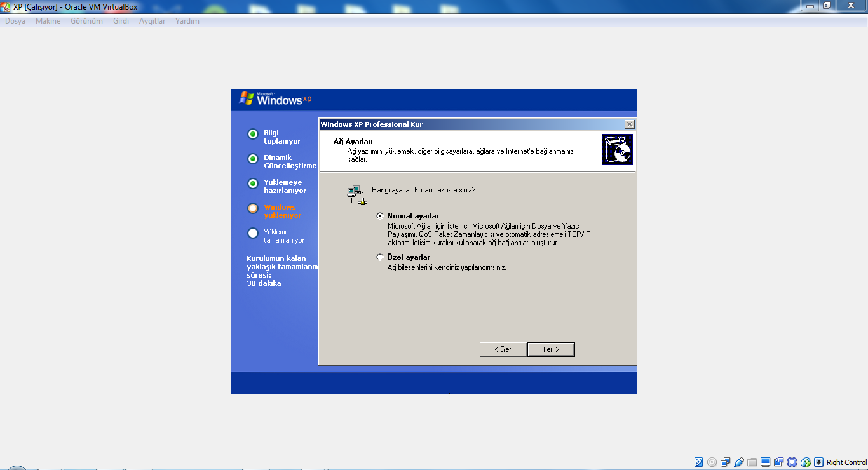Click the Right Control host key label
This screenshot has height=470, width=868.
pyautogui.click(x=846, y=462)
